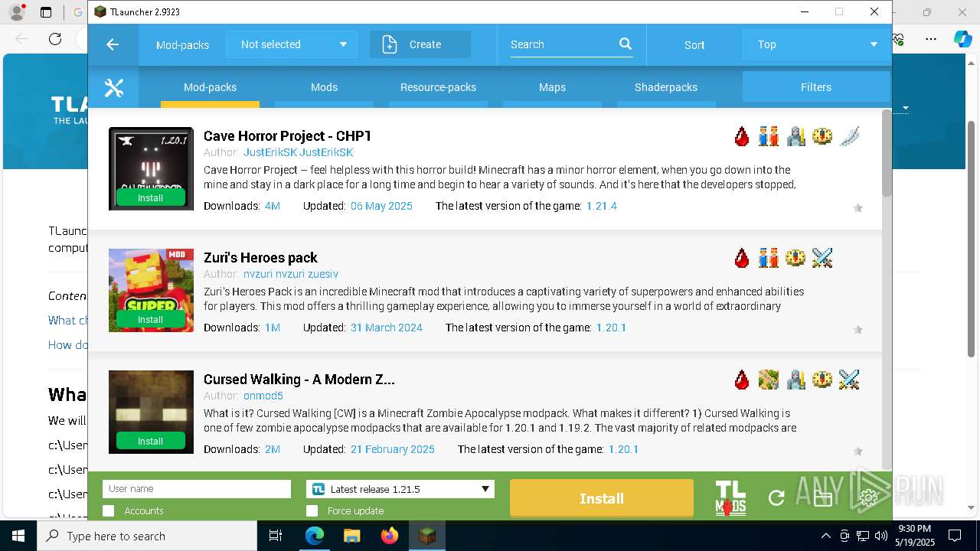
Task: Click grey knight icon for Cave Horror Project
Action: pyautogui.click(x=795, y=136)
